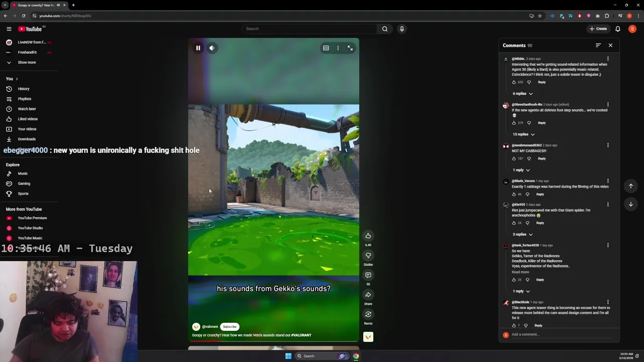Mute the Short's volume speaker icon
The width and height of the screenshot is (644, 362).
[x=212, y=48]
